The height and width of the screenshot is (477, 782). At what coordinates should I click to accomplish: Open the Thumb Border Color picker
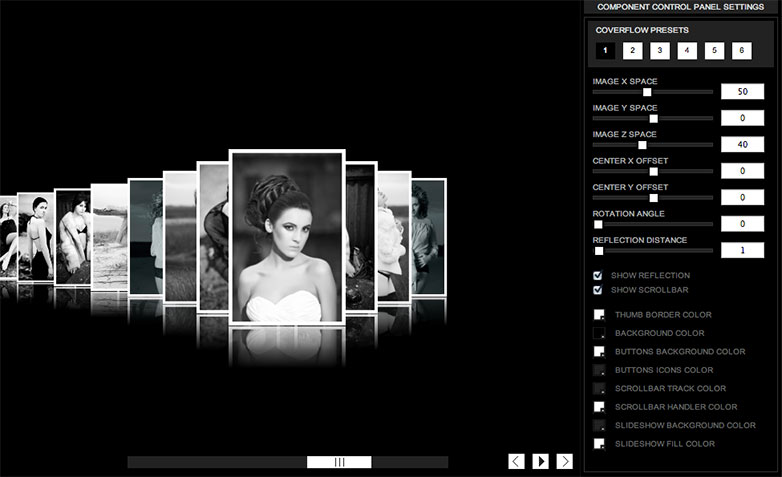[x=599, y=315]
